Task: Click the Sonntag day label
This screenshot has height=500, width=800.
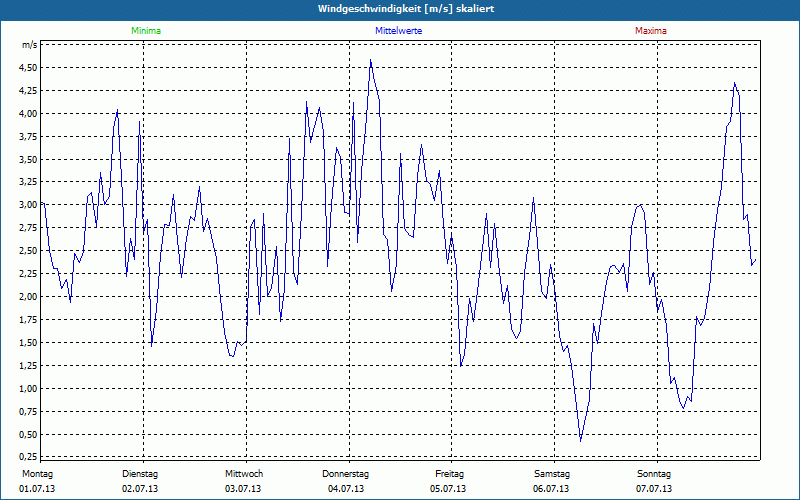Action: pos(654,474)
